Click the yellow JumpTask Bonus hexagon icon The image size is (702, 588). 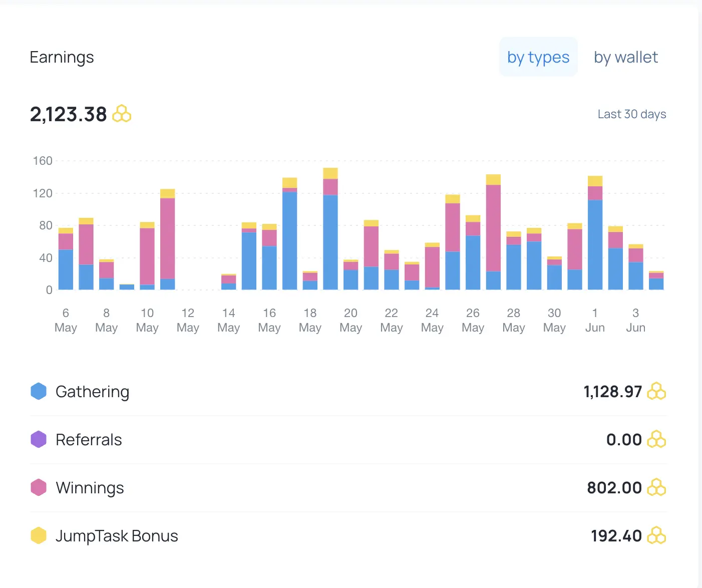pos(39,535)
